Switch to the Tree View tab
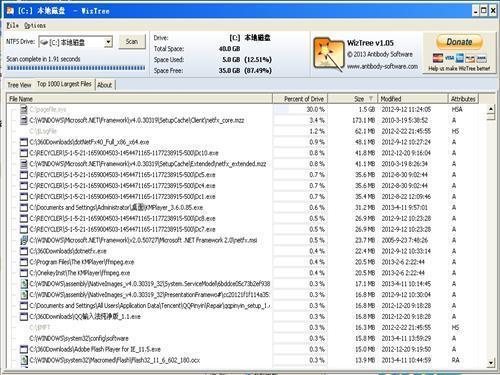This screenshot has height=375, width=500. [x=19, y=85]
